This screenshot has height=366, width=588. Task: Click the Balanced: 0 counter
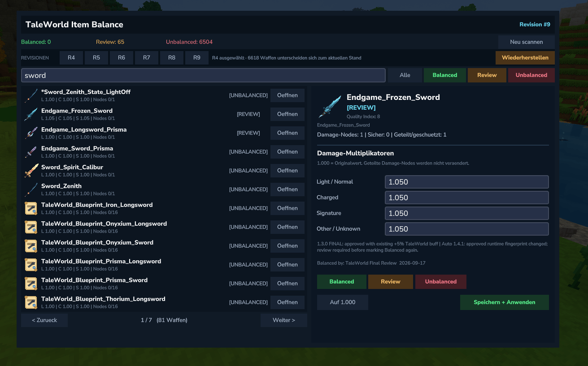coord(36,42)
